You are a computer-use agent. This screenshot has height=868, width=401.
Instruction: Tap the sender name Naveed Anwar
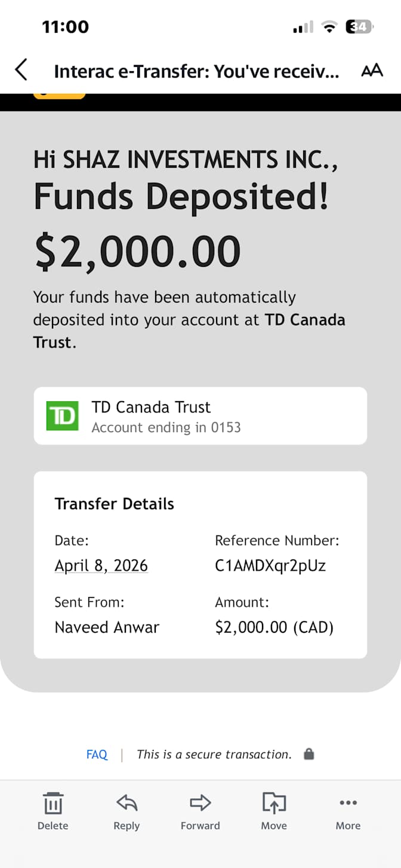(107, 627)
